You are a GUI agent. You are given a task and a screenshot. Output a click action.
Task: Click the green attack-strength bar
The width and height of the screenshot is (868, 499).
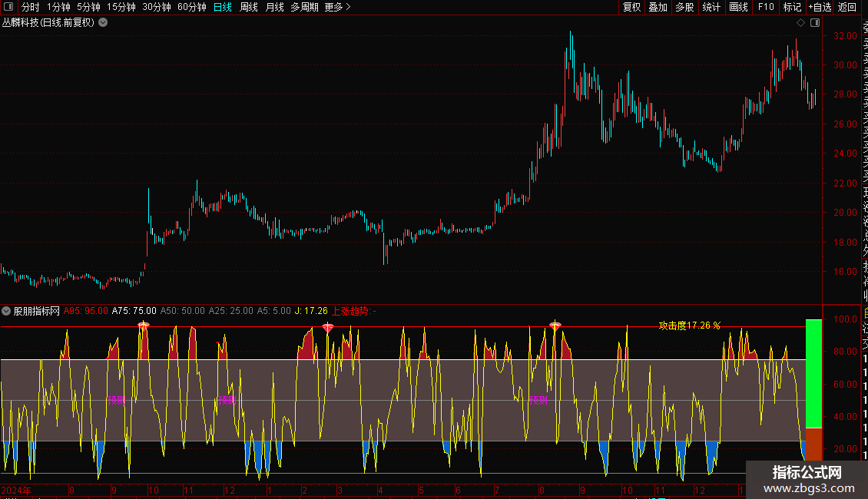(813, 373)
